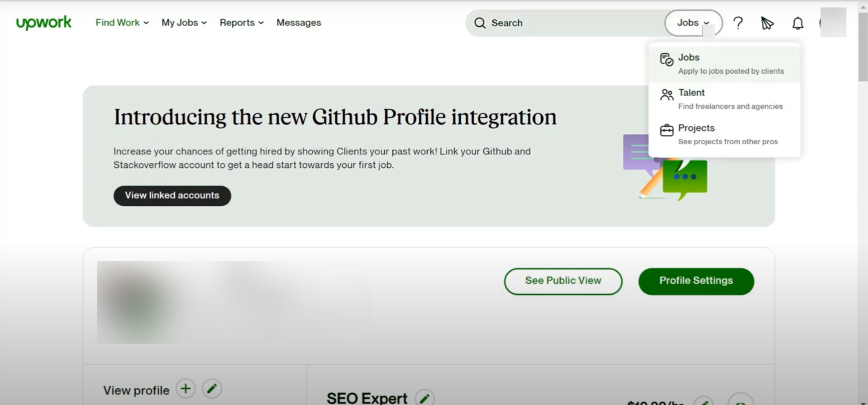Expand the Find Work dropdown
Image resolution: width=868 pixels, height=405 pixels.
[x=122, y=23]
